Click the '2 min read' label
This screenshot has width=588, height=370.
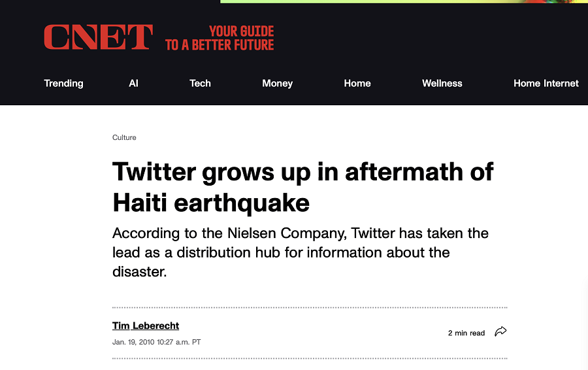[466, 333]
